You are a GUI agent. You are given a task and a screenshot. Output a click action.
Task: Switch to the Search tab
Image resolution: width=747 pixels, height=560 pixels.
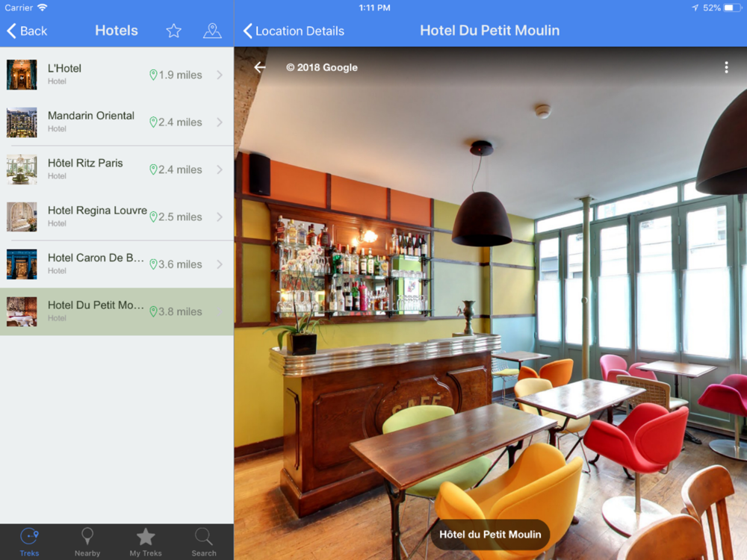click(x=204, y=542)
